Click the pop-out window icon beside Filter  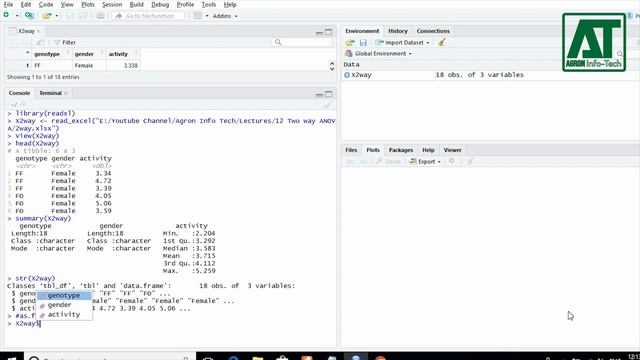(40, 42)
